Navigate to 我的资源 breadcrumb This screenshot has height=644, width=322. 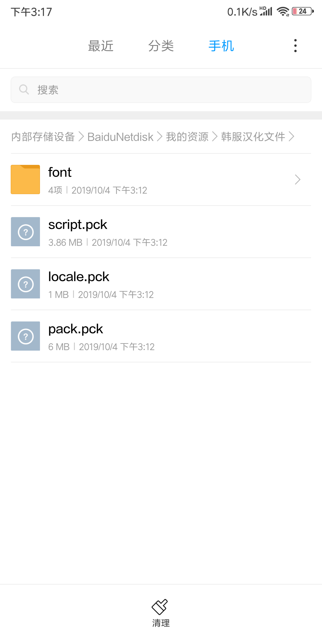click(x=187, y=137)
